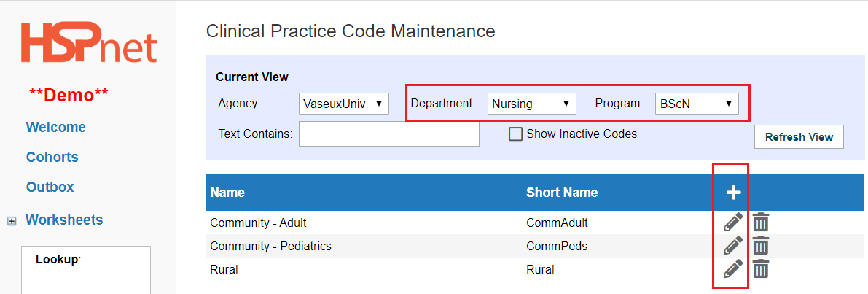868x294 pixels.
Task: Delete the Community - Pediatrics code
Action: (x=761, y=245)
